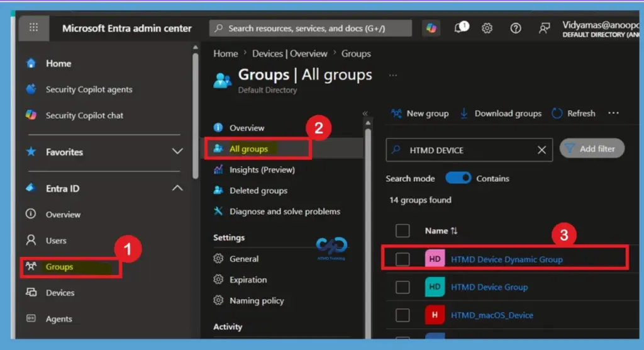This screenshot has width=644, height=350.
Task: Open the toolbar overflow ellipsis after Refresh
Action: tap(613, 113)
